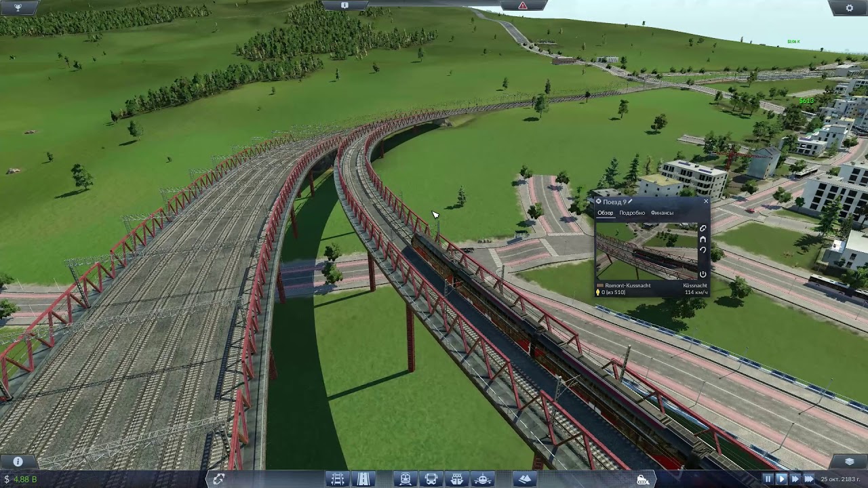Screen dimensions: 868x488
Task: Show the finances balance 4.88 B
Action: click(20, 479)
